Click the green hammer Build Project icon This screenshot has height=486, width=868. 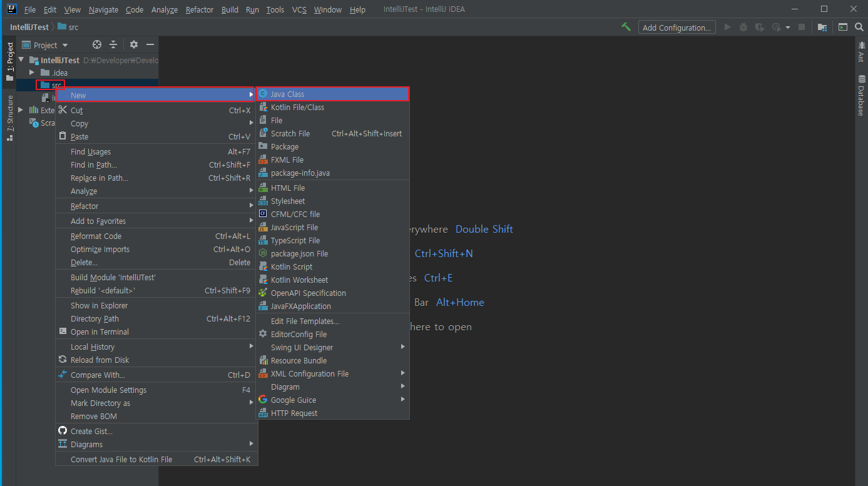(626, 27)
